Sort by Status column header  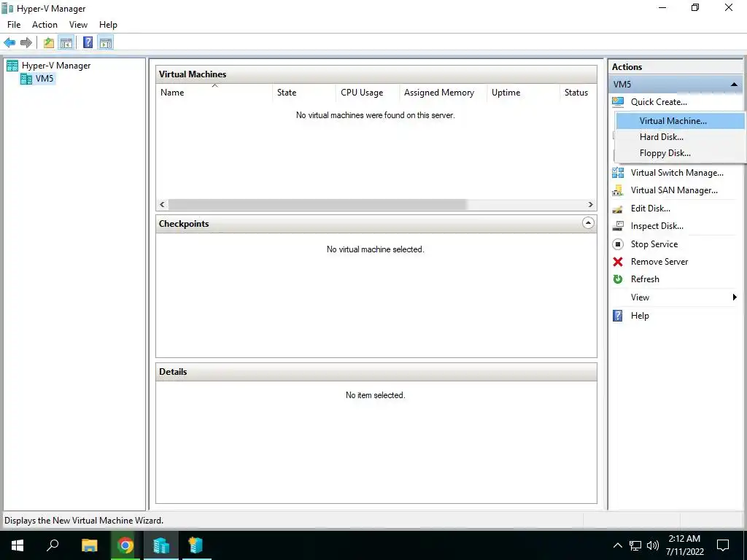click(578, 93)
